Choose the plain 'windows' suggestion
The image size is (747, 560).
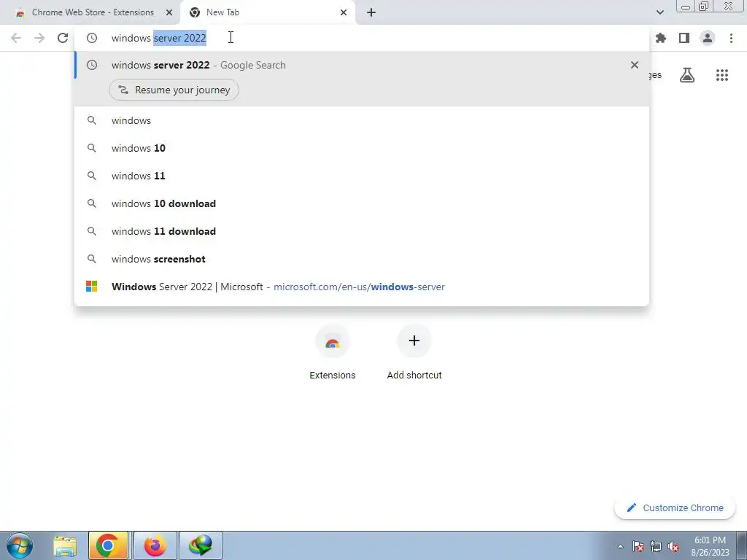pyautogui.click(x=362, y=120)
